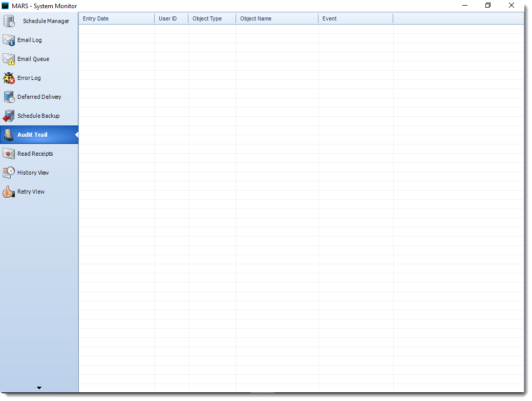Click the Schedule Backup icon
The width and height of the screenshot is (532, 401).
(x=9, y=116)
